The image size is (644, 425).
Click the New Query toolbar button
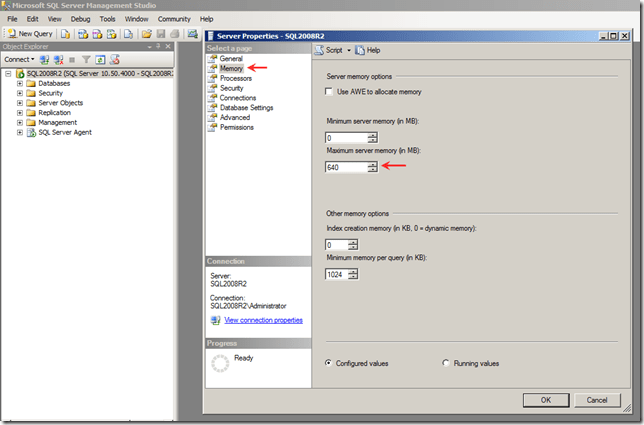[x=30, y=34]
